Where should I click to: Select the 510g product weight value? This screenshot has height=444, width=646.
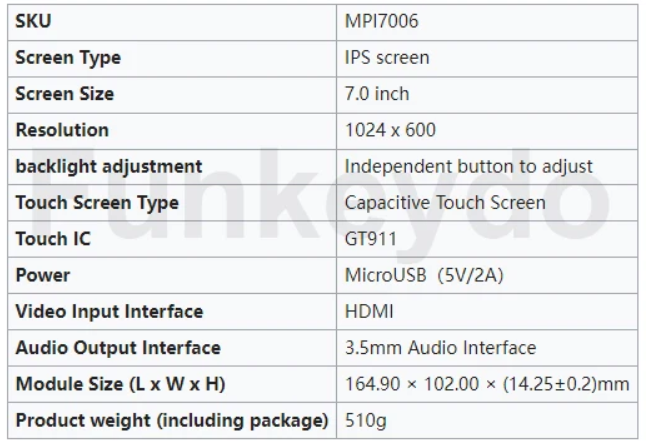pos(365,420)
